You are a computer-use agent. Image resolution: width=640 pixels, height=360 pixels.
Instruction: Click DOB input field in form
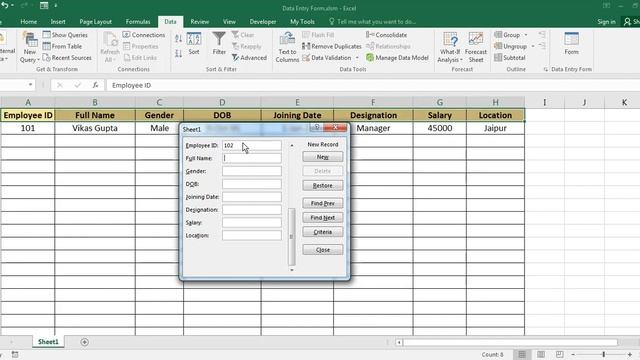coord(251,184)
